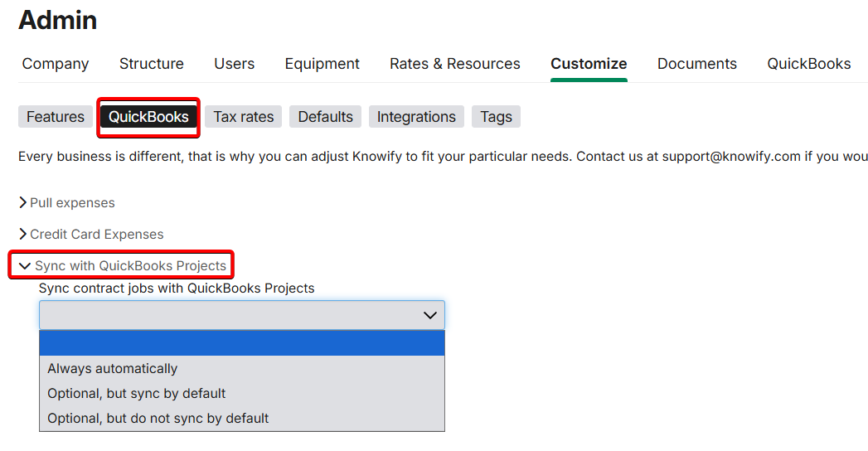Click the Tags sub-tab
The image size is (868, 451).
[497, 117]
